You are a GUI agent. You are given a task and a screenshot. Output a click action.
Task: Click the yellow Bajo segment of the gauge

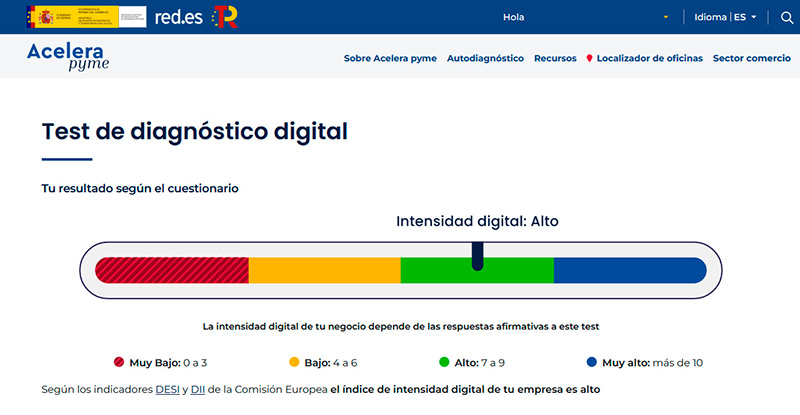point(324,270)
